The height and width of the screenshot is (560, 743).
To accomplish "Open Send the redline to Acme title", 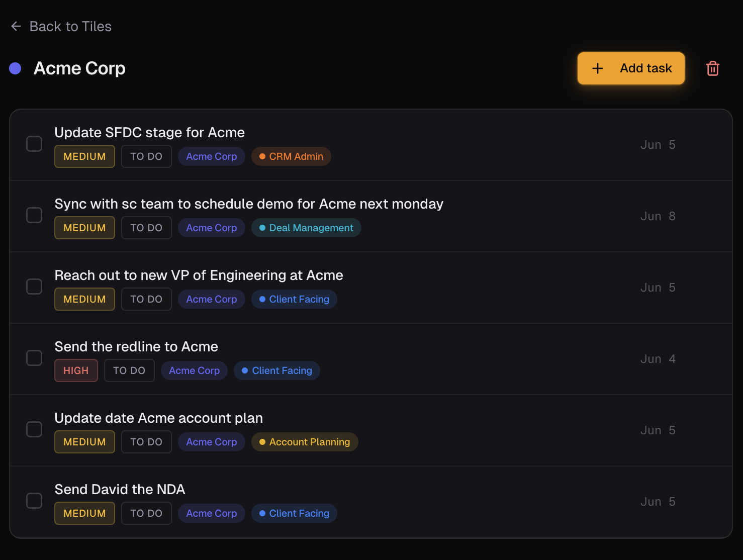I will tap(136, 346).
